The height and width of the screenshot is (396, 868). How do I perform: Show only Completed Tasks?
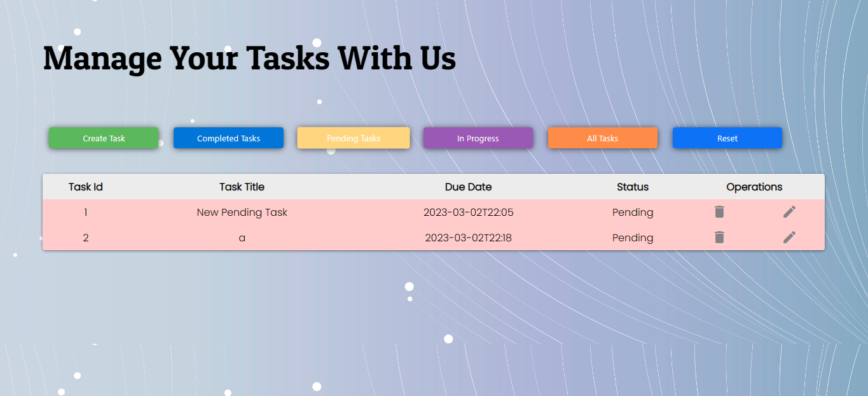point(228,138)
